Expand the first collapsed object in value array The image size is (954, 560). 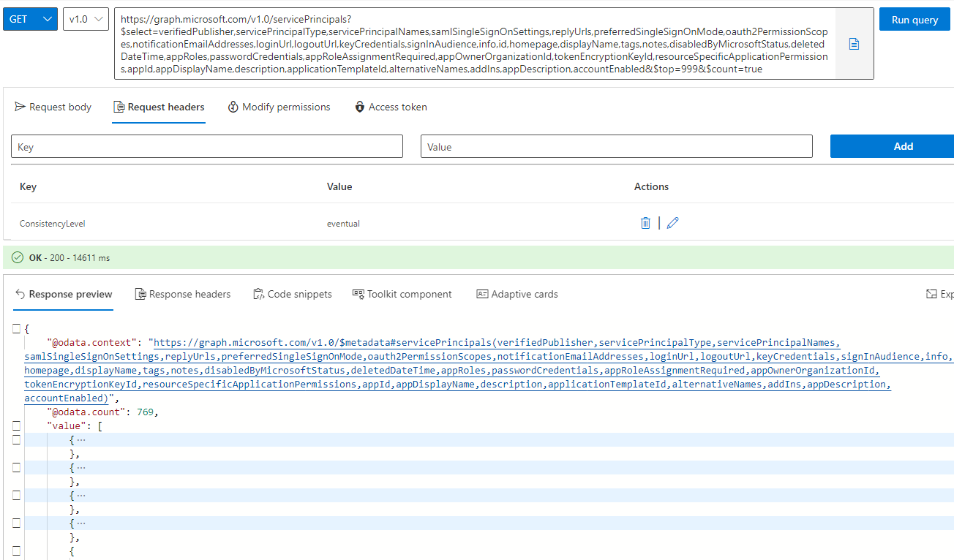[16, 439]
